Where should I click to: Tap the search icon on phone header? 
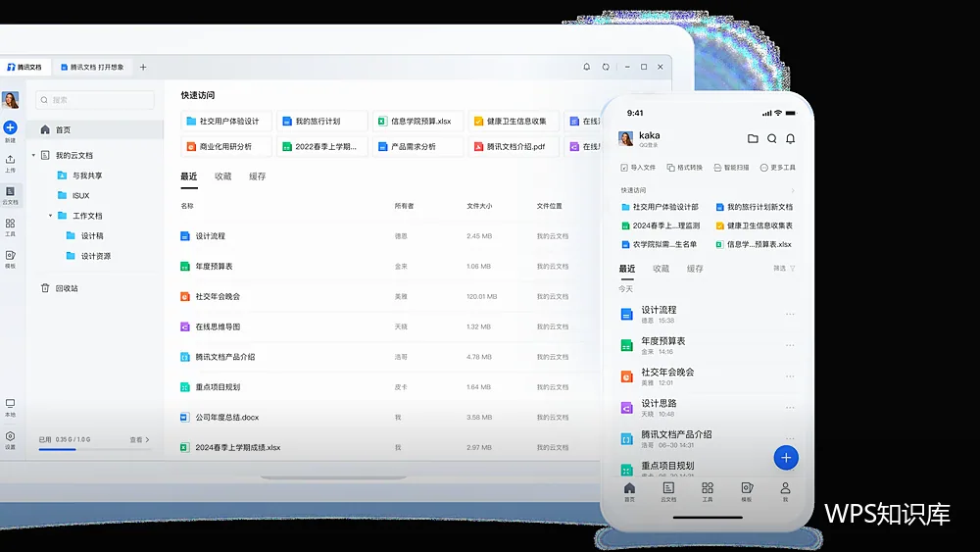(x=772, y=139)
